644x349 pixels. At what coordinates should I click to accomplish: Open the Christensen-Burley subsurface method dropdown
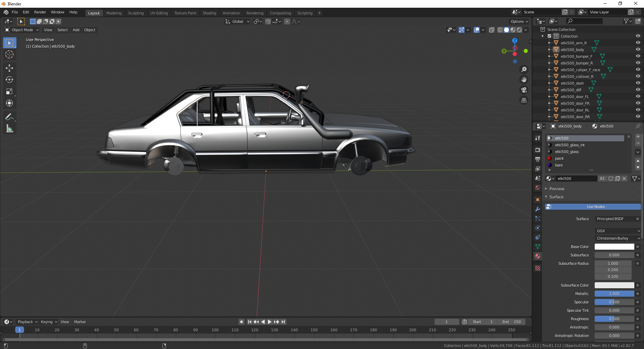(x=618, y=238)
